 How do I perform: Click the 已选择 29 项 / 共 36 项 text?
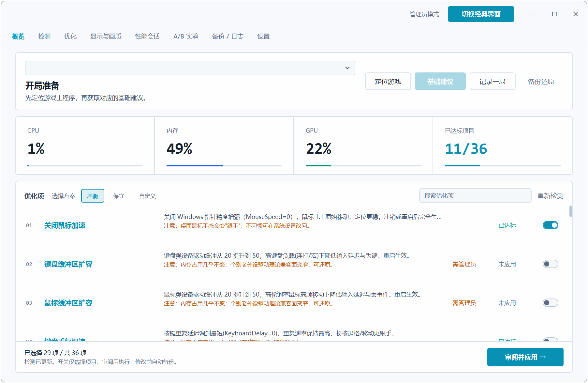(55, 353)
